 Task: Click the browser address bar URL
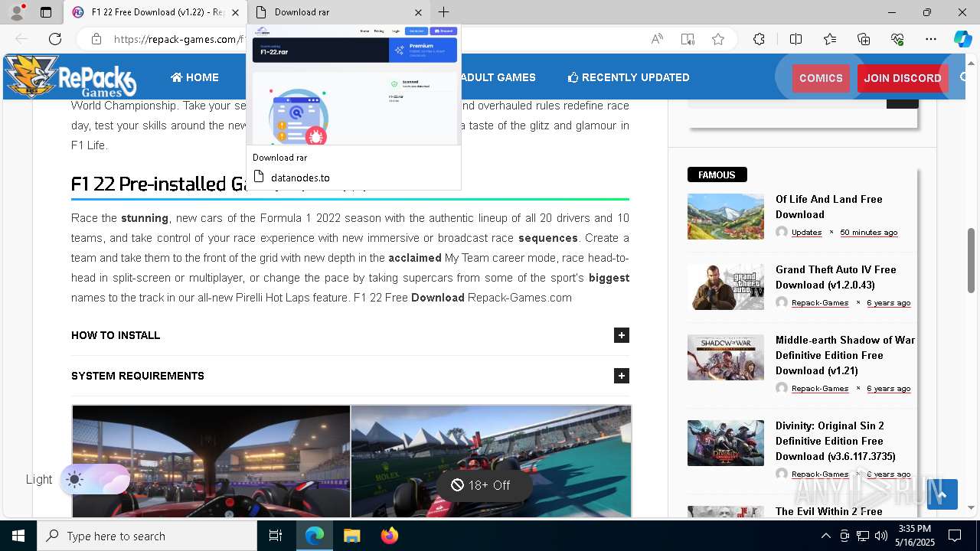[x=179, y=39]
